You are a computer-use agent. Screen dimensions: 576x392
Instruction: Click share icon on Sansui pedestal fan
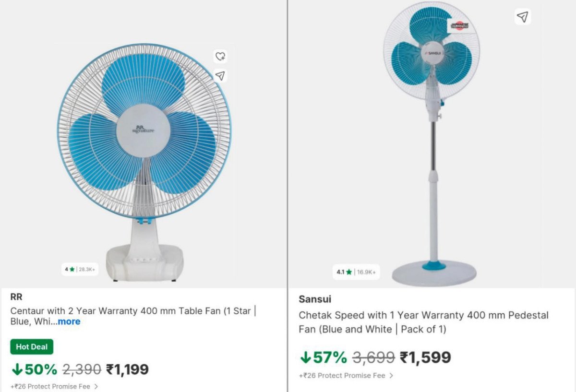click(x=522, y=17)
